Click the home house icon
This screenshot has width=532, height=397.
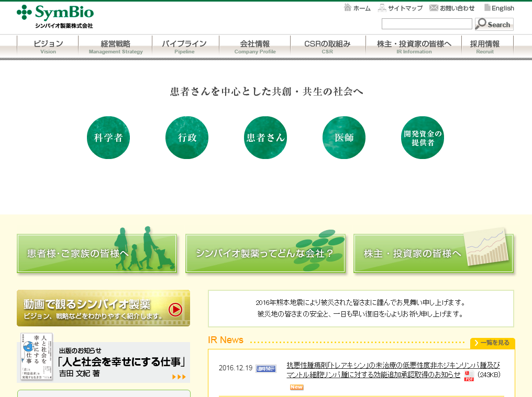click(x=348, y=7)
